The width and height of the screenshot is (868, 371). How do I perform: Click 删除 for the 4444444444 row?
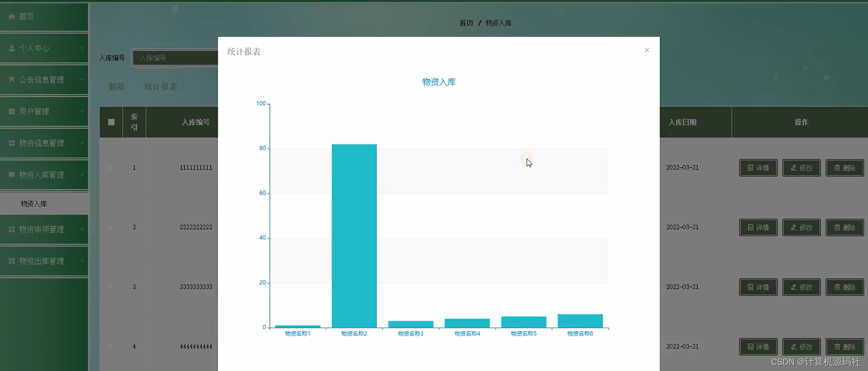point(845,346)
